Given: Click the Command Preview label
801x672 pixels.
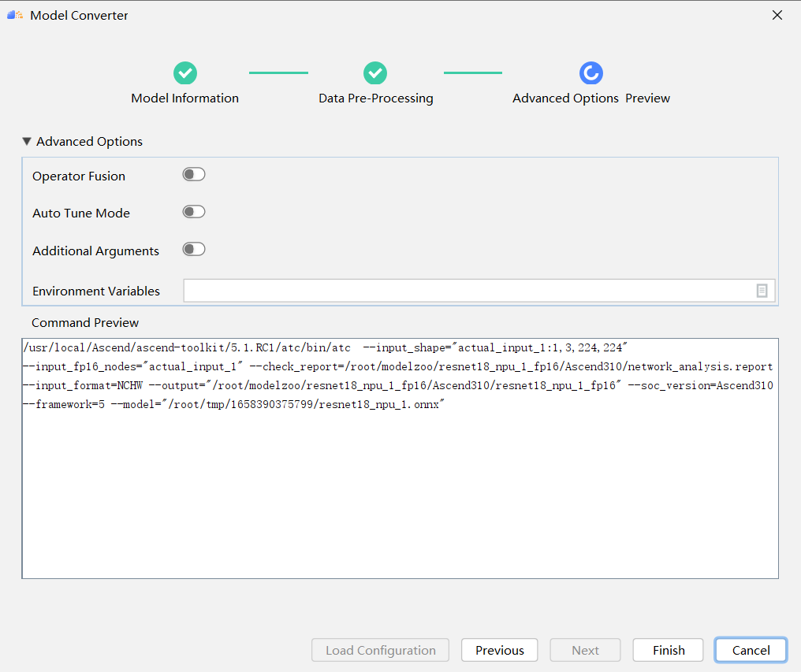Looking at the screenshot, I should tap(85, 323).
